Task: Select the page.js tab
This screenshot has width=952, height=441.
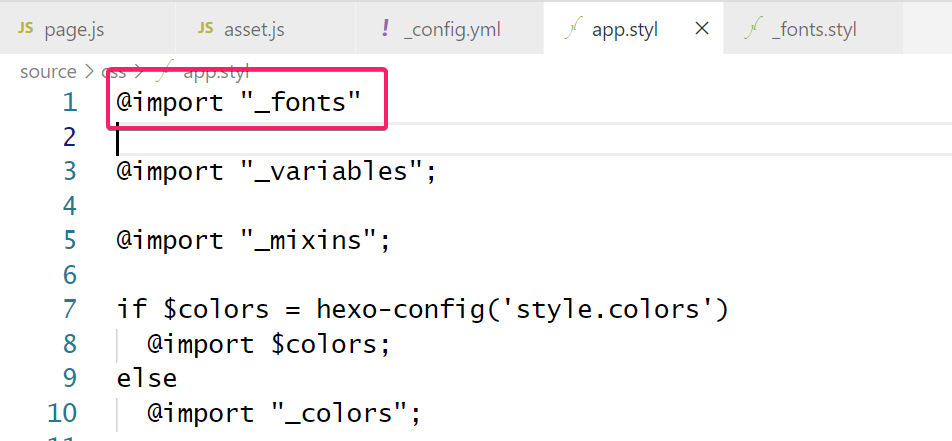Action: (x=74, y=29)
